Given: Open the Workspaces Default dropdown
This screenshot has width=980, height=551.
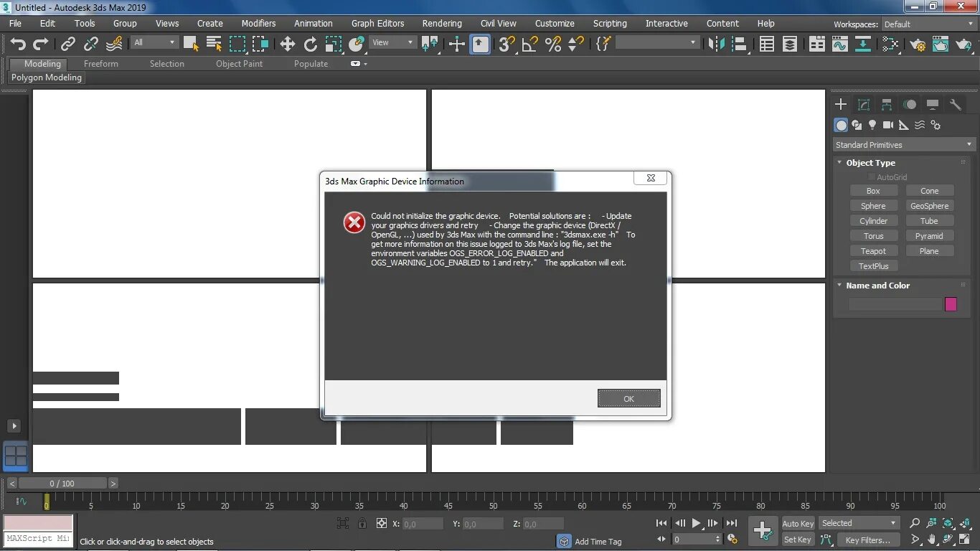Looking at the screenshot, I should click(x=928, y=24).
